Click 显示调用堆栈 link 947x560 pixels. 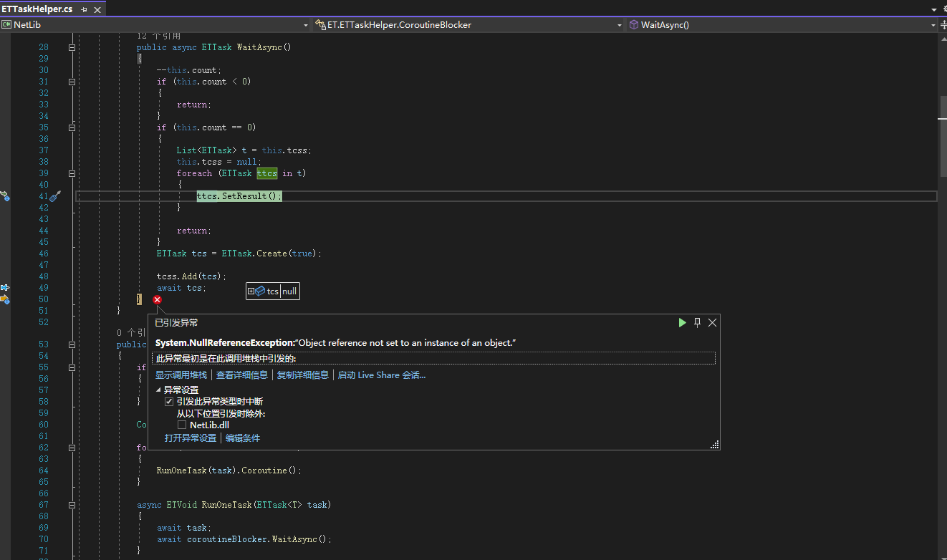coord(181,375)
